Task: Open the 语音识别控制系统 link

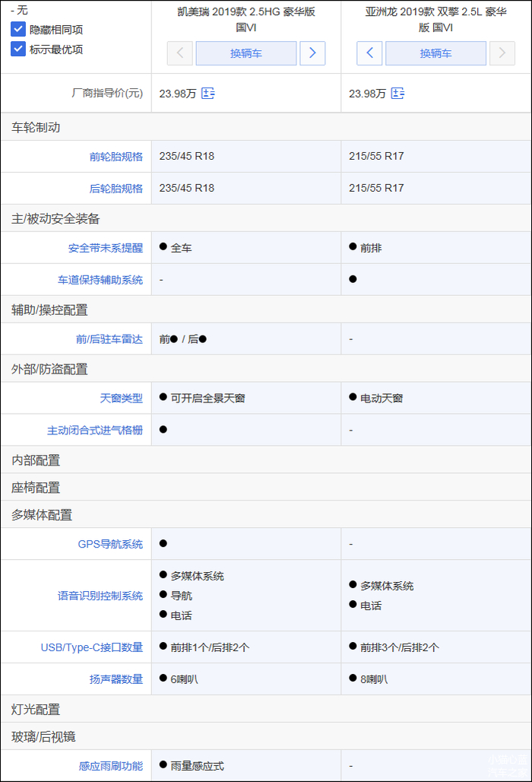Action: tap(100, 596)
